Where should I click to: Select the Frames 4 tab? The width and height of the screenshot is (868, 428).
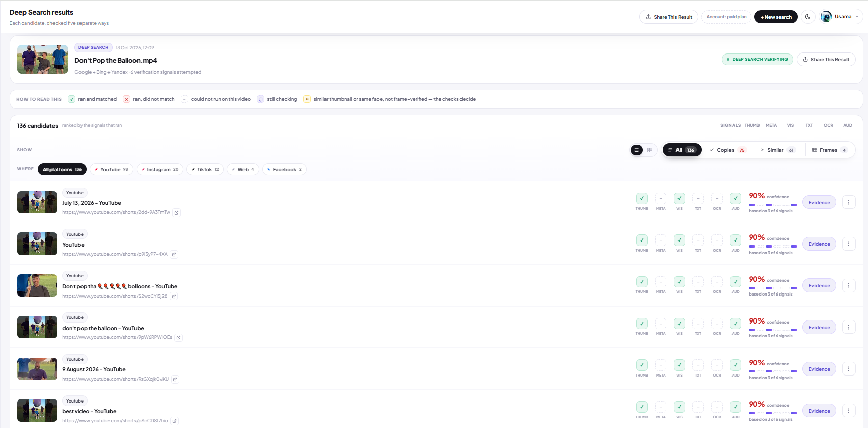[829, 150]
